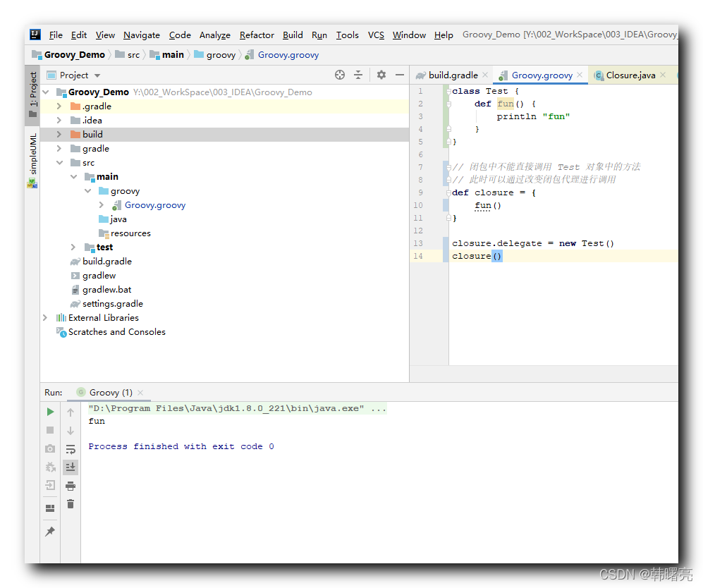Select gradlew.bat file
Screen dimensions: 703x588
pyautogui.click(x=106, y=290)
